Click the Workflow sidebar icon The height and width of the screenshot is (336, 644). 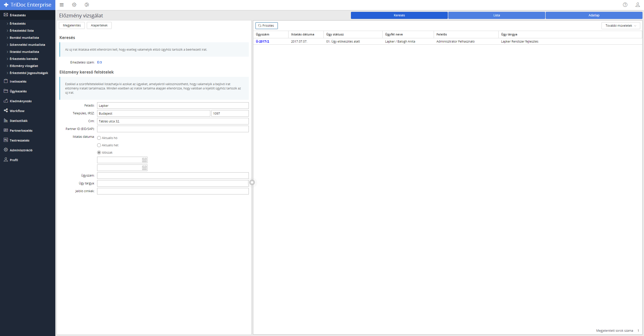(6, 111)
